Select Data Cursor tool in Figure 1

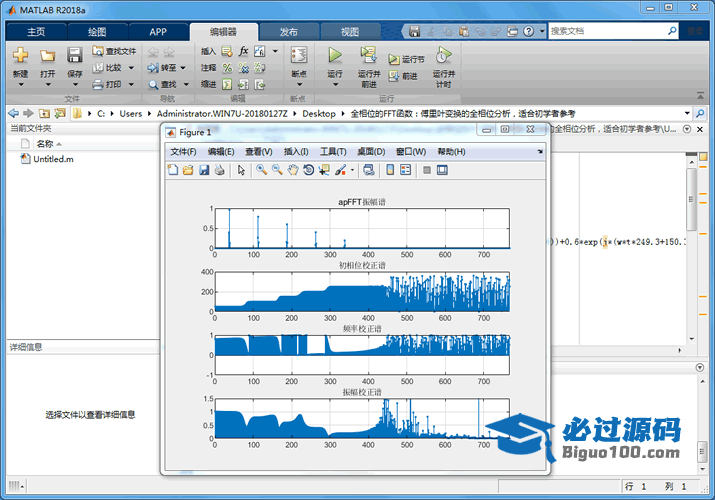click(324, 170)
